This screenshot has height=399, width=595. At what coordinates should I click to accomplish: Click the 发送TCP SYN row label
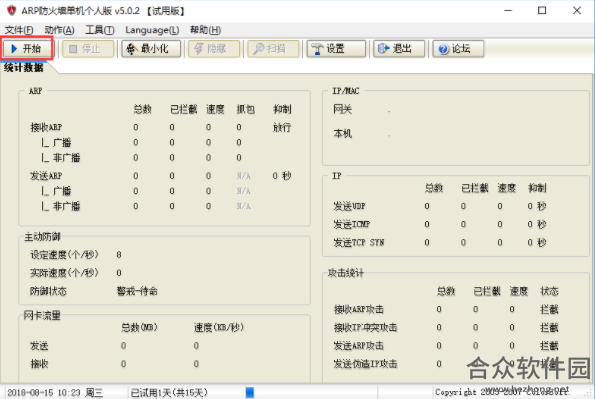[359, 243]
